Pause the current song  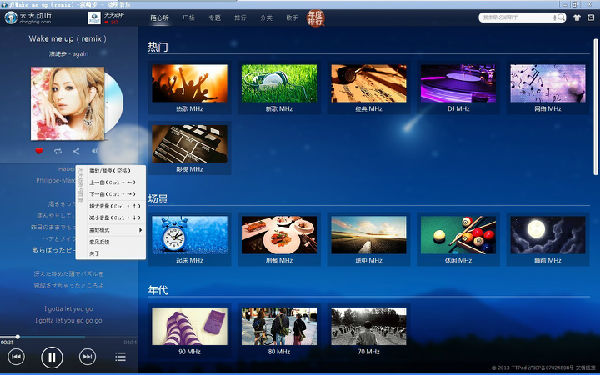52,357
